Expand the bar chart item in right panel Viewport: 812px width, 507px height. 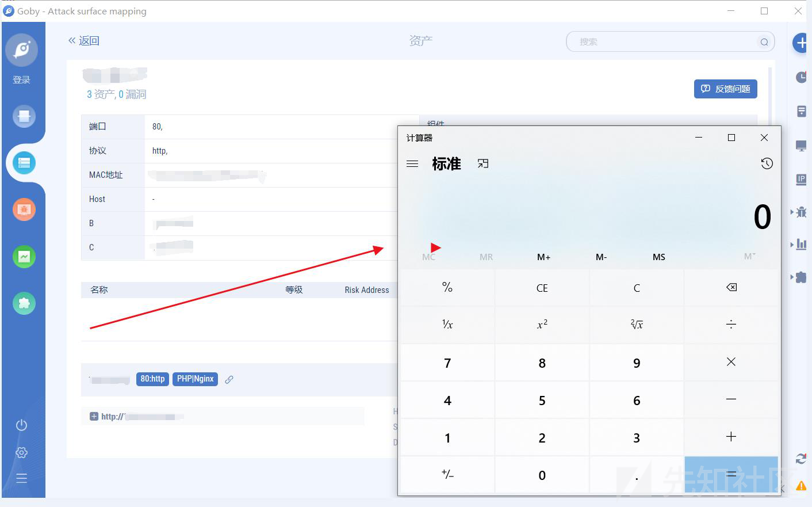(799, 245)
